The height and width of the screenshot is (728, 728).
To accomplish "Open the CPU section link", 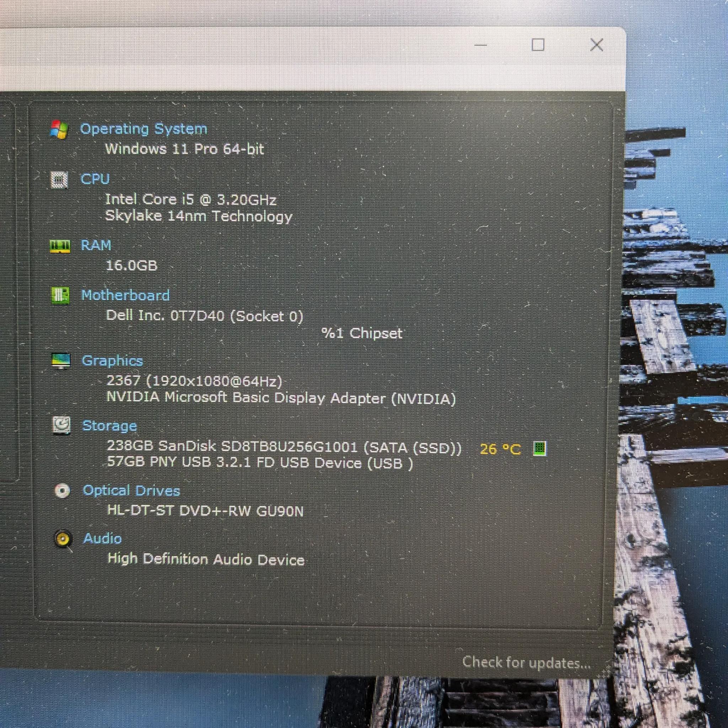I will click(95, 179).
